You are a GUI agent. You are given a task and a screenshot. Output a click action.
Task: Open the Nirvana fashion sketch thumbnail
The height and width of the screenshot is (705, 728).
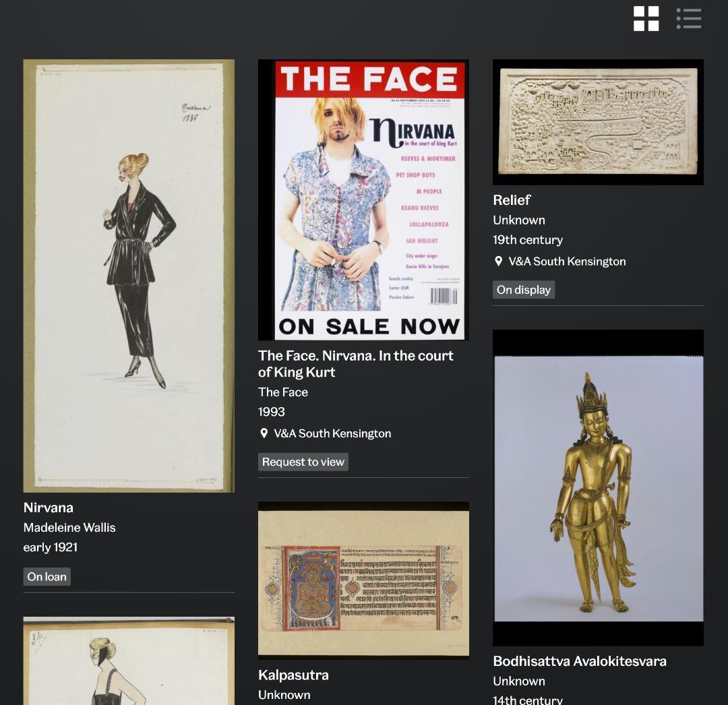click(129, 276)
